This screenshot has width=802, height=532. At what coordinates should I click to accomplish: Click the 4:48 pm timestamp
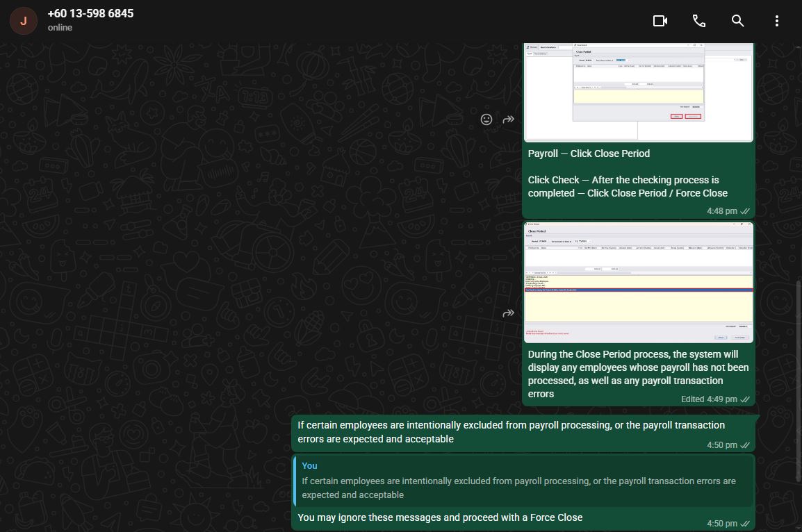721,211
